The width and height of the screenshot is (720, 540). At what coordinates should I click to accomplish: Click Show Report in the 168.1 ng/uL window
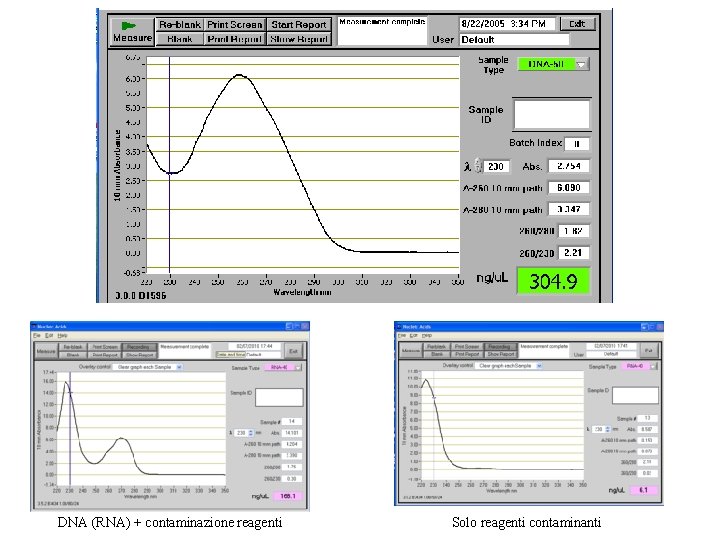(x=139, y=355)
